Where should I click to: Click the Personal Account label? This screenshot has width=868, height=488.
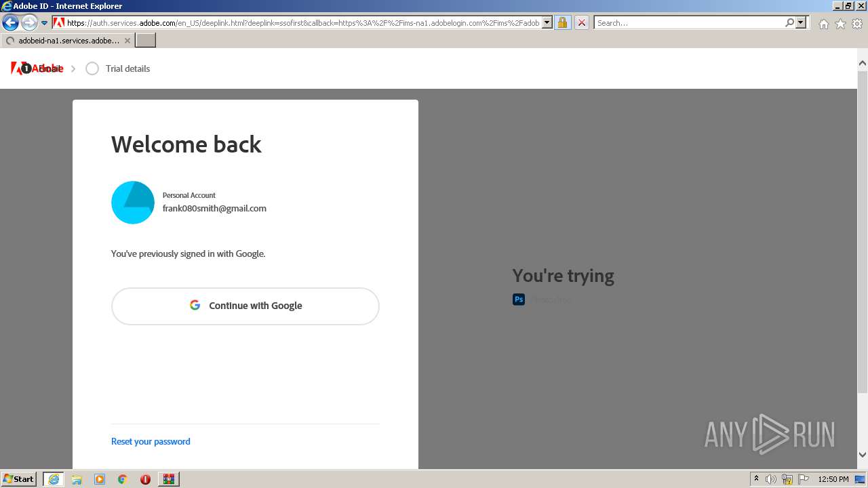[189, 195]
